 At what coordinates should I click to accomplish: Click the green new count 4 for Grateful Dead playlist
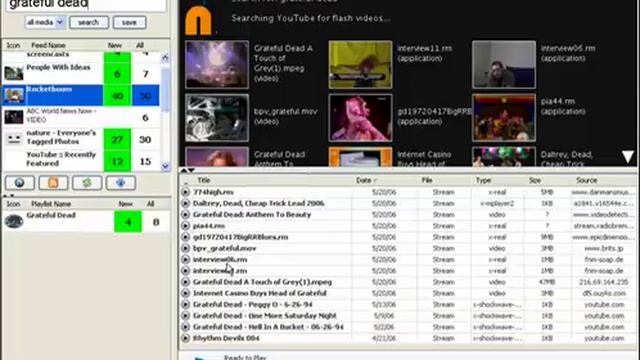(x=128, y=222)
